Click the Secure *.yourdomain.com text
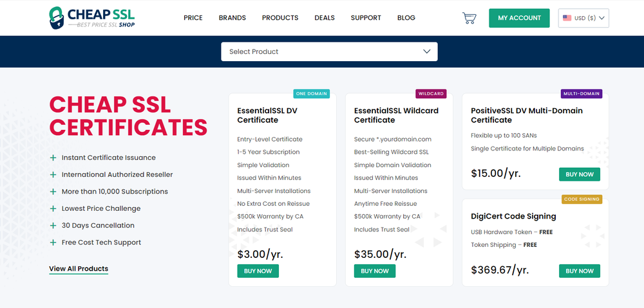This screenshot has height=308, width=644. [x=393, y=139]
